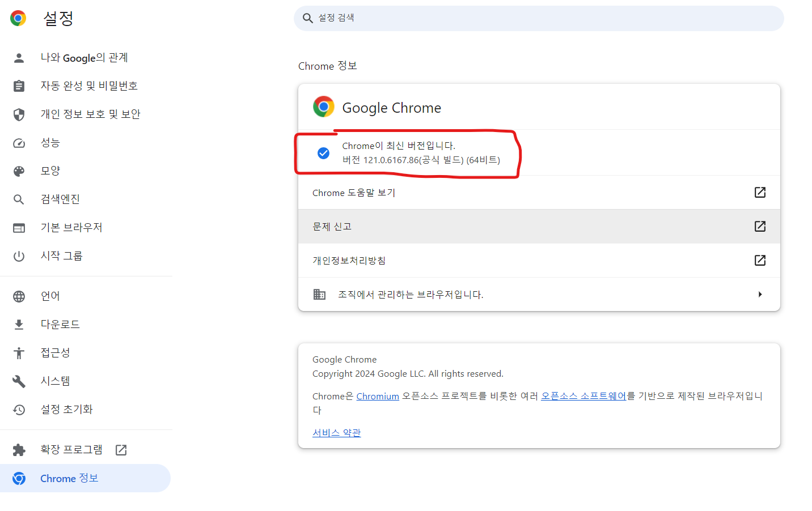Click the puzzle piece icon for 확장 프로그램
Viewport: 812px width, 511px height.
pyautogui.click(x=19, y=450)
